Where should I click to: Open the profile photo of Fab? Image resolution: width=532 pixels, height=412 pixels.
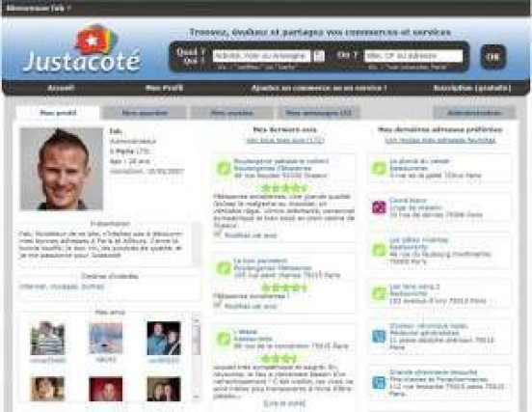(x=62, y=169)
